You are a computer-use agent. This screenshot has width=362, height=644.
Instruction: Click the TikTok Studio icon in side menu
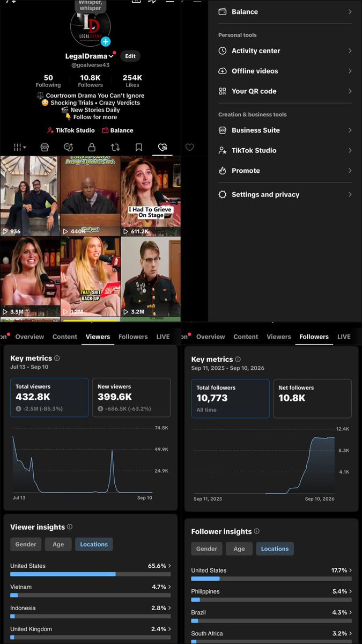coord(223,150)
